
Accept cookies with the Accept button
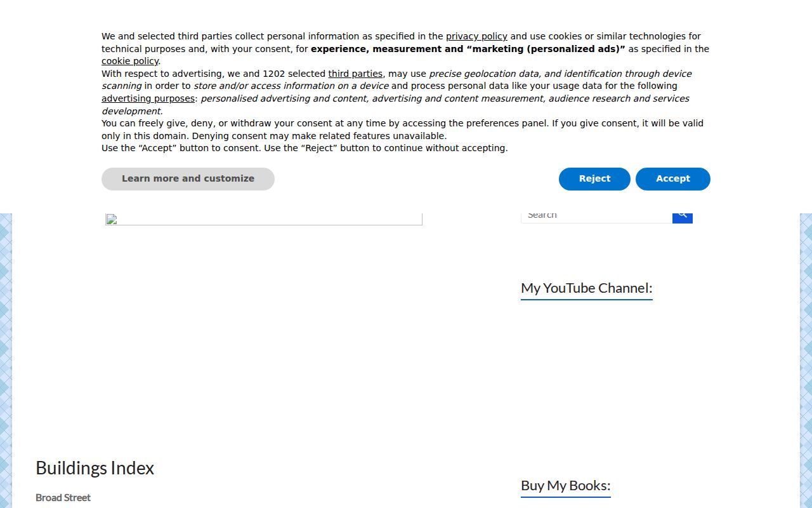672,179
